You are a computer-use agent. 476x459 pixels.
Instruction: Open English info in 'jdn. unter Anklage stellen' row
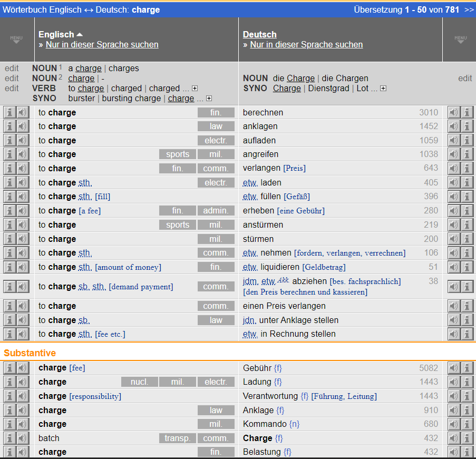9,320
